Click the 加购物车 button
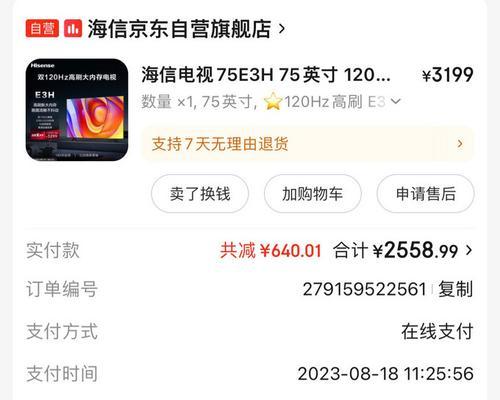Screen dimensions: 500x400 (x=312, y=194)
